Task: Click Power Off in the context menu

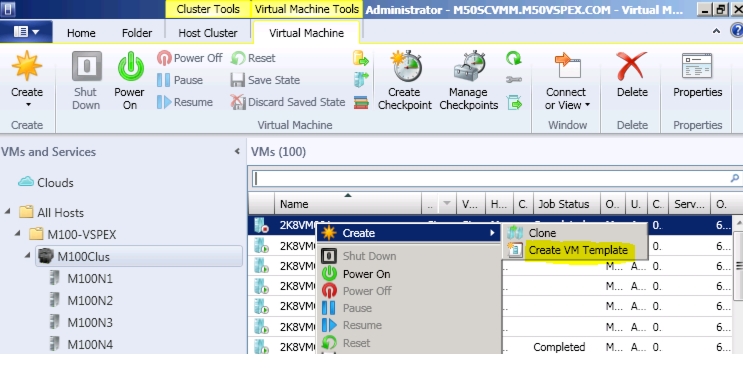Action: tap(367, 291)
